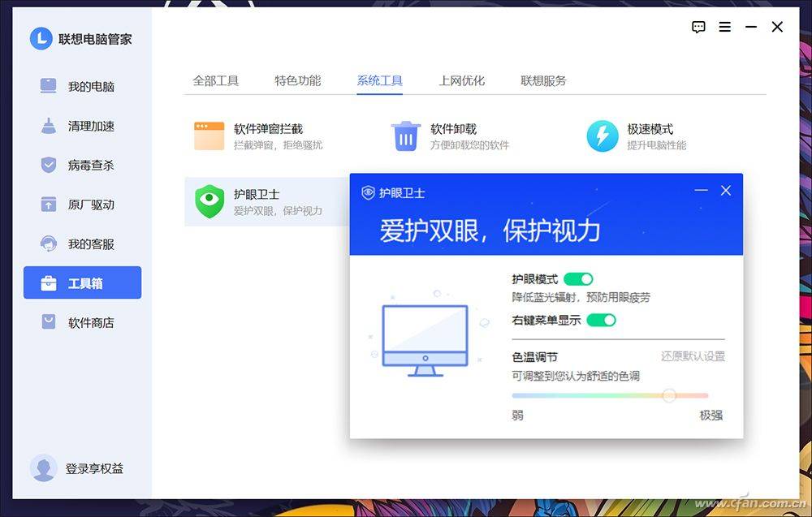The height and width of the screenshot is (517, 812).
Task: Click the 护眼卫士 dialog title shield icon
Action: (368, 192)
